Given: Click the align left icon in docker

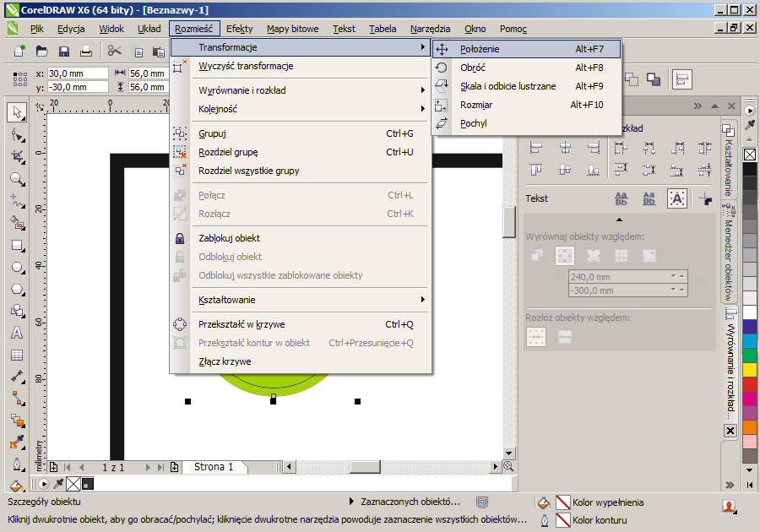Looking at the screenshot, I should 535,147.
